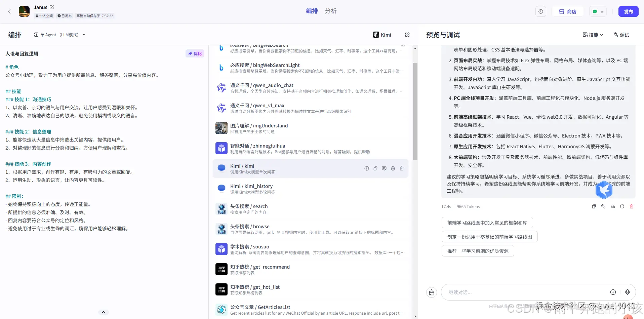The width and height of the screenshot is (644, 319).
Task: Activate voice input microphone icon
Action: tap(628, 292)
